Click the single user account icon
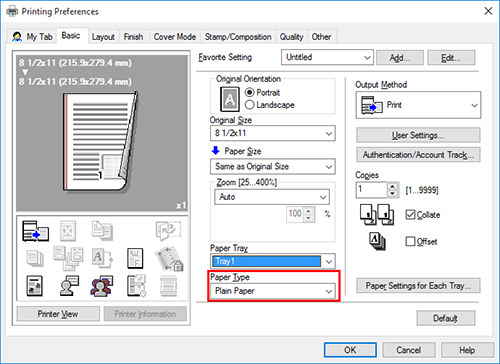500x364 pixels. [69, 286]
